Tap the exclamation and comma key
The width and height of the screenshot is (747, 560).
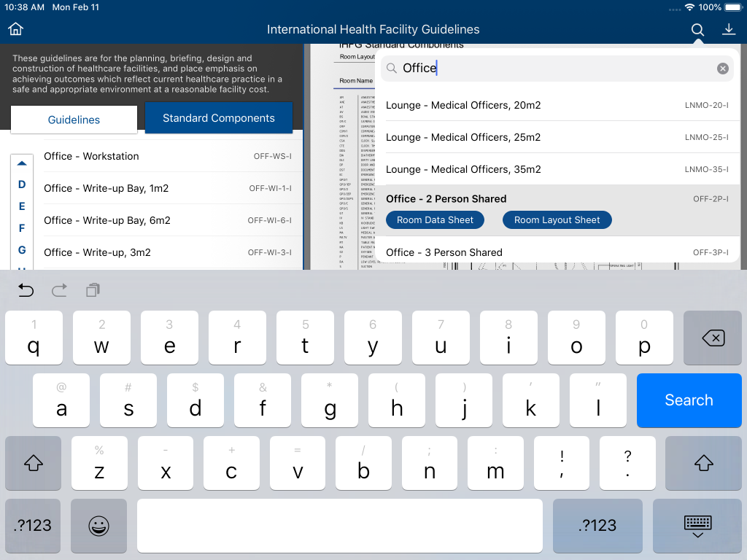pos(562,463)
